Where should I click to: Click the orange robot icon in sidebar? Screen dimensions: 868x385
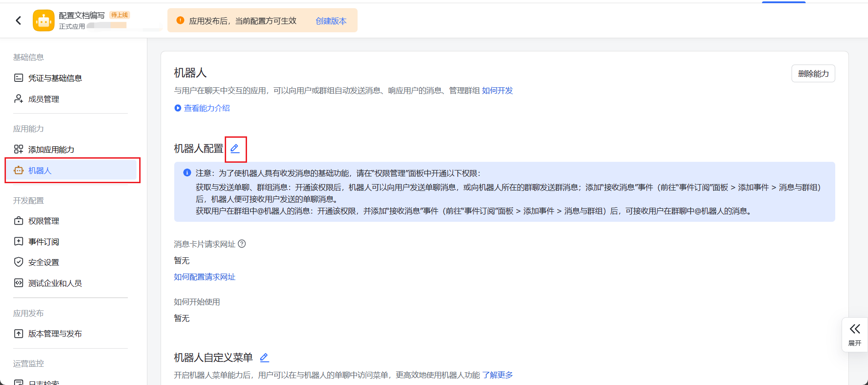pos(19,170)
